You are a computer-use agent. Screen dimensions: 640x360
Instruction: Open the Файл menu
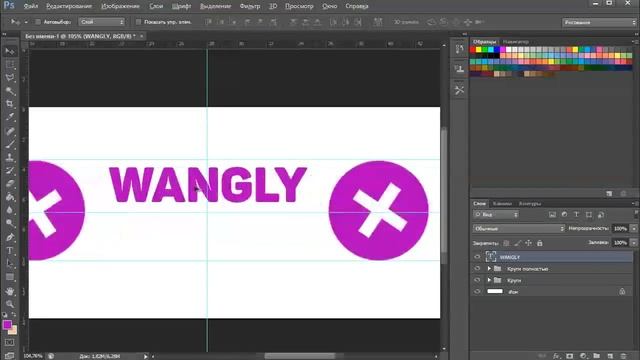pos(31,6)
